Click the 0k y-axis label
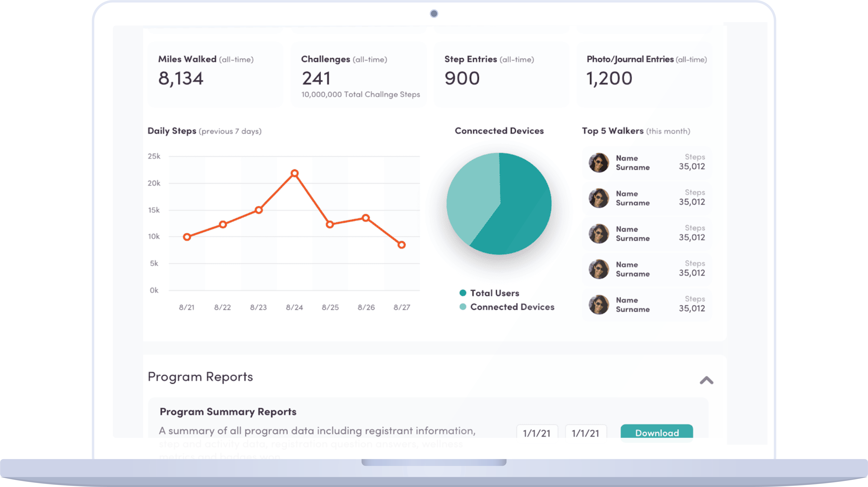868x487 pixels. 154,290
